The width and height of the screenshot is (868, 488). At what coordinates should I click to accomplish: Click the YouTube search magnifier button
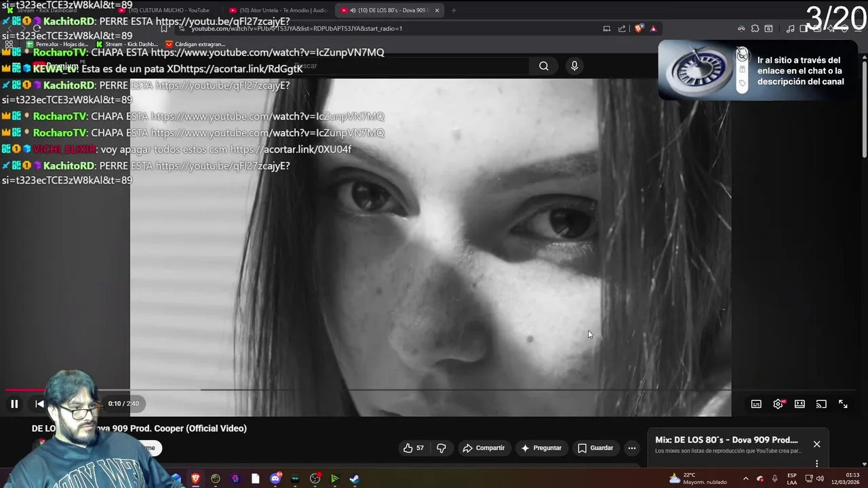pos(544,66)
